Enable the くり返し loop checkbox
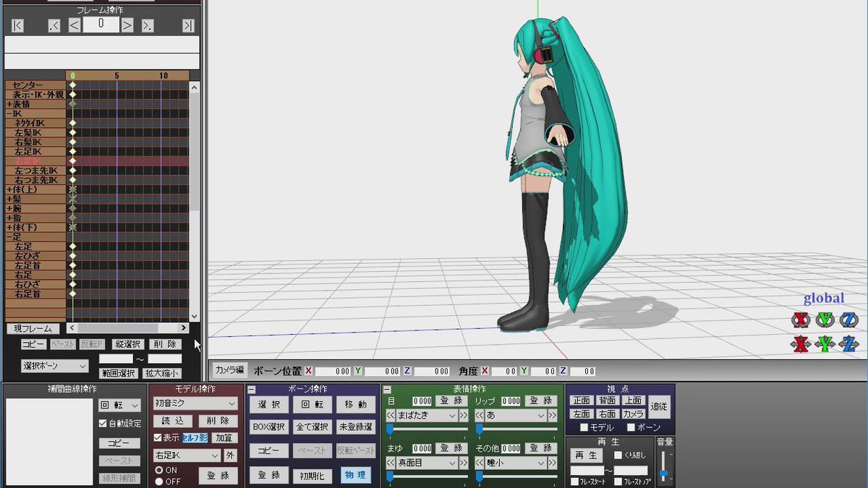Viewport: 868px width, 488px height. (618, 455)
